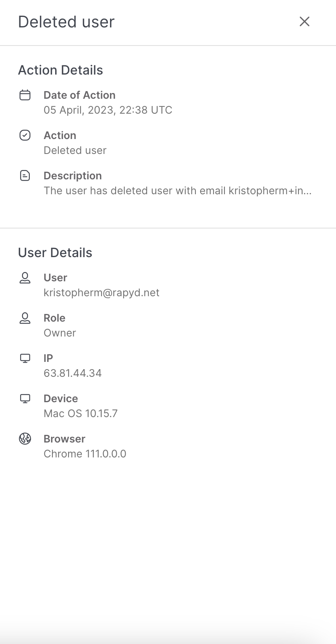
Task: Click the monitor icon beside Device
Action: [x=25, y=399]
